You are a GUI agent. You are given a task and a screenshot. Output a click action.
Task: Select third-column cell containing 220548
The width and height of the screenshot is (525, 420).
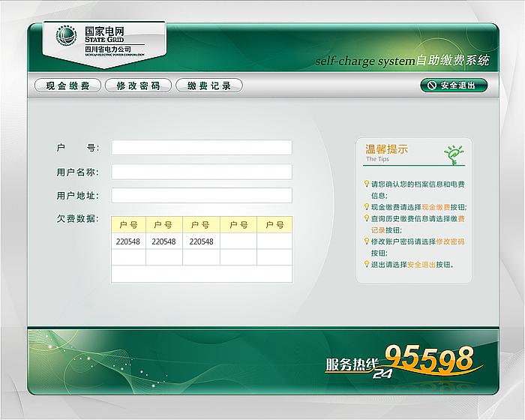tap(201, 241)
